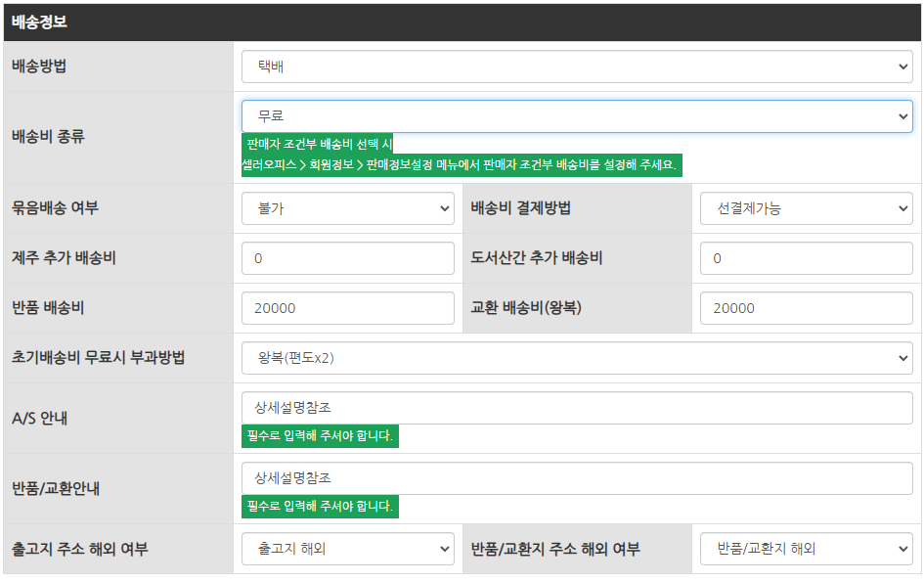Open the 초기배송비 무료시 부과방법 dropdown
This screenshot has height=582, width=924.
577,358
